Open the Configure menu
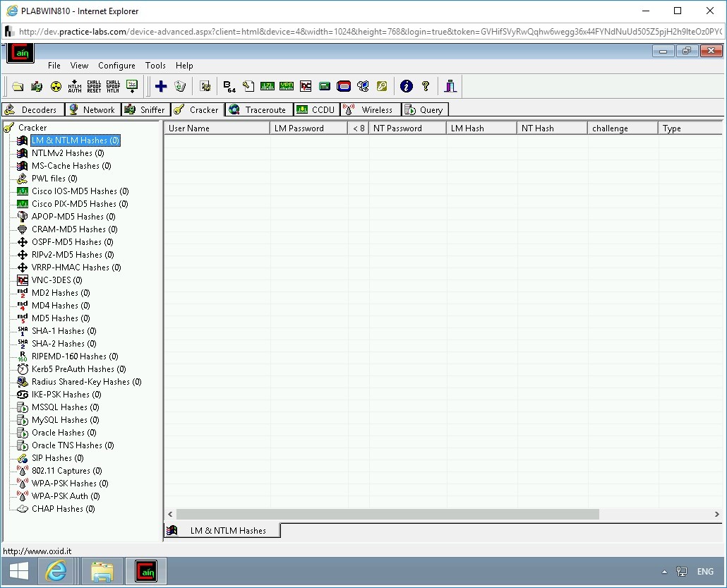727x588 pixels. pyautogui.click(x=116, y=65)
